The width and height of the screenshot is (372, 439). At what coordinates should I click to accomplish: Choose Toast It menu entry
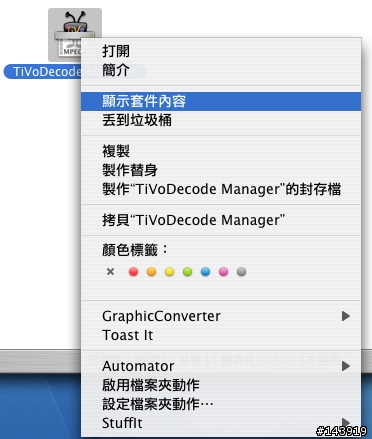[221, 335]
